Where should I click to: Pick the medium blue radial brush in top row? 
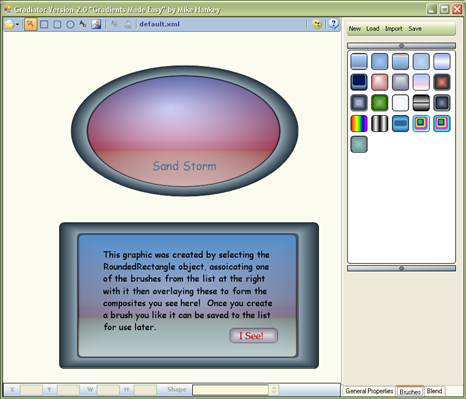380,61
